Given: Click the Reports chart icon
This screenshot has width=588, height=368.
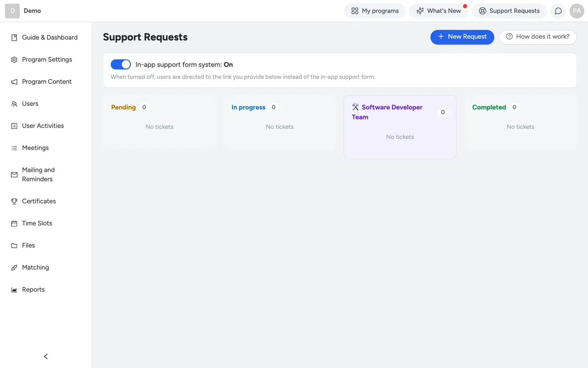Looking at the screenshot, I should (x=14, y=290).
